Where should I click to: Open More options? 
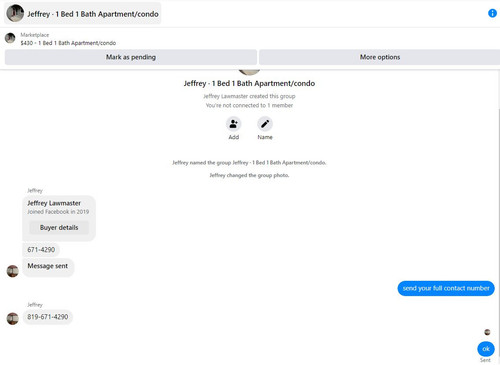tap(380, 57)
